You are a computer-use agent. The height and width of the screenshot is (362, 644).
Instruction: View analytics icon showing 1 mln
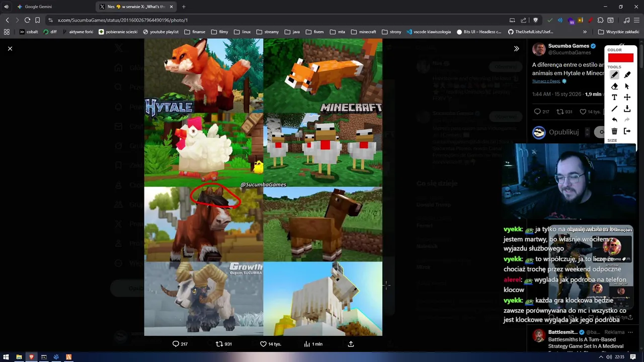coord(307,344)
